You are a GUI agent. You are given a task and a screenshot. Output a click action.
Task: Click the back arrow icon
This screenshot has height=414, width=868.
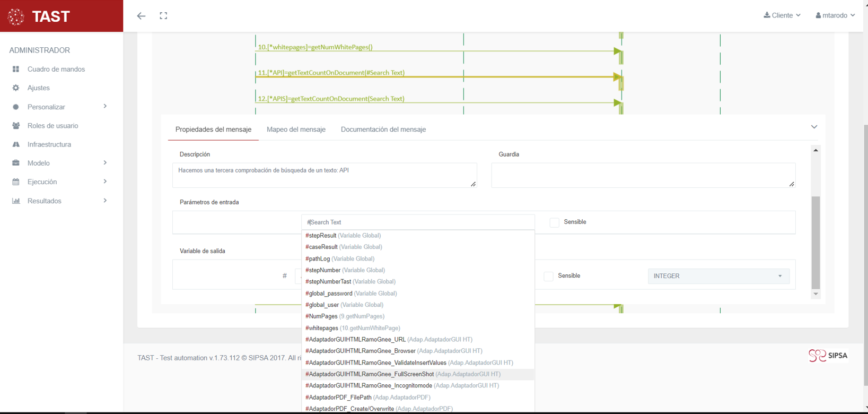141,16
